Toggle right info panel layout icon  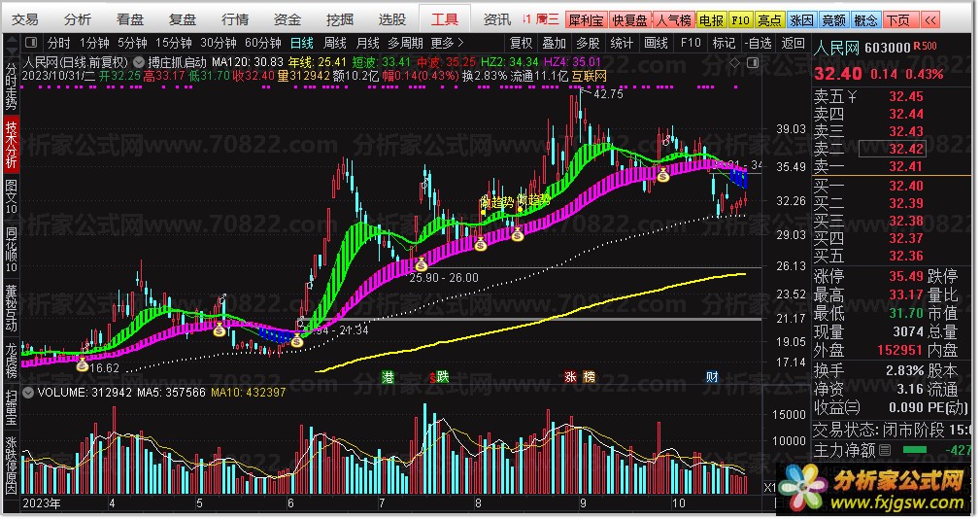tap(753, 62)
